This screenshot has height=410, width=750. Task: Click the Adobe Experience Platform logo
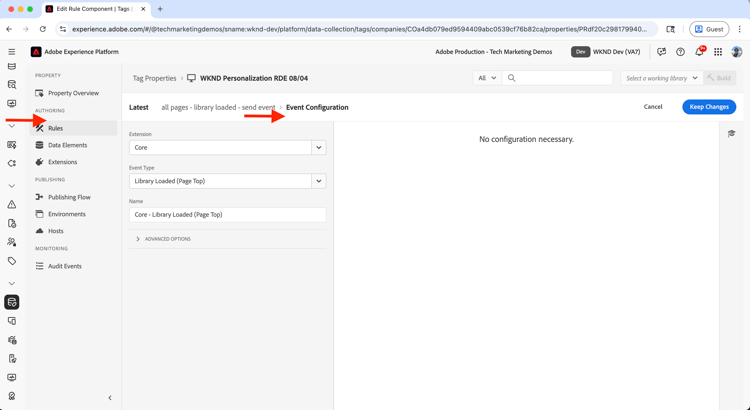(x=36, y=52)
